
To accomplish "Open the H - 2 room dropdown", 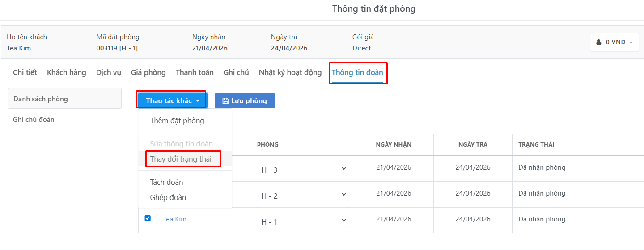I will click(x=303, y=195).
